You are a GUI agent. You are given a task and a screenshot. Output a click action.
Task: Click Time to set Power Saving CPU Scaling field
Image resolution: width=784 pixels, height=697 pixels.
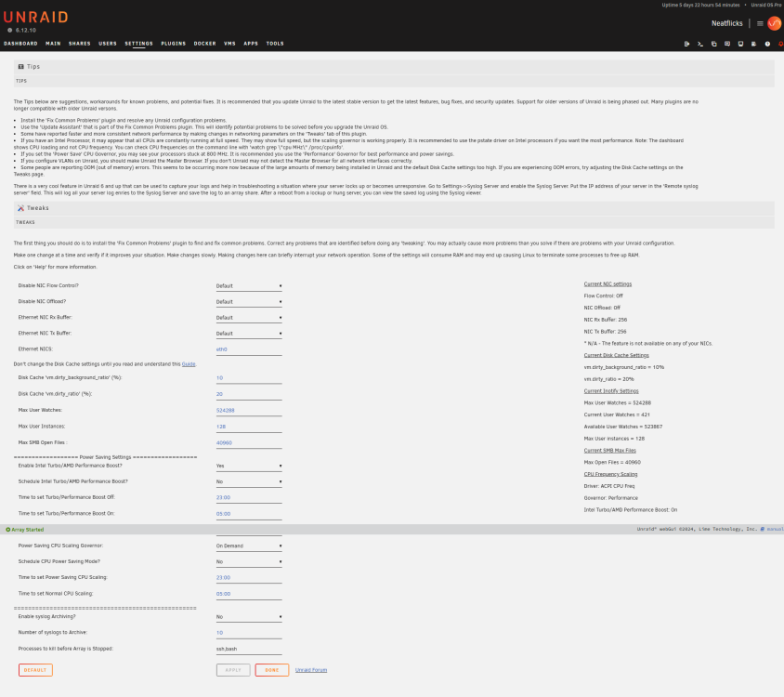click(x=249, y=578)
